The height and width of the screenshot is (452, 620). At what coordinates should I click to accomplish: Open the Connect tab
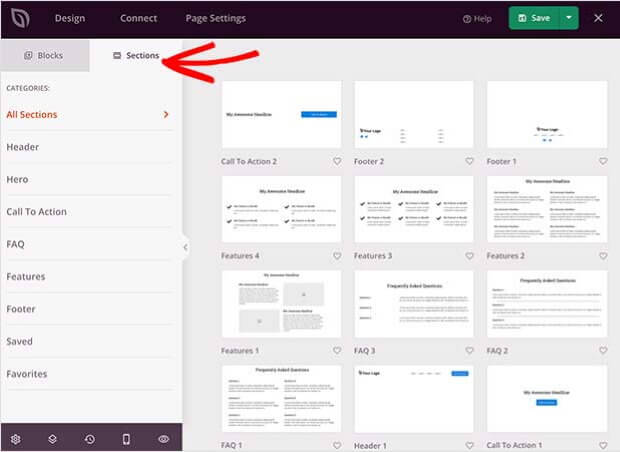pos(138,18)
